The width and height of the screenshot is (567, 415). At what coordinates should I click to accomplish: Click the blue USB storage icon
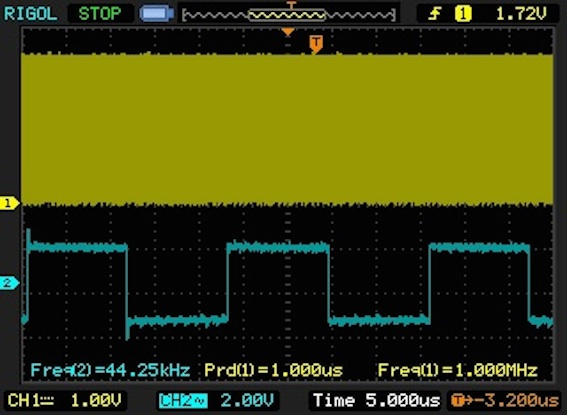click(x=157, y=13)
